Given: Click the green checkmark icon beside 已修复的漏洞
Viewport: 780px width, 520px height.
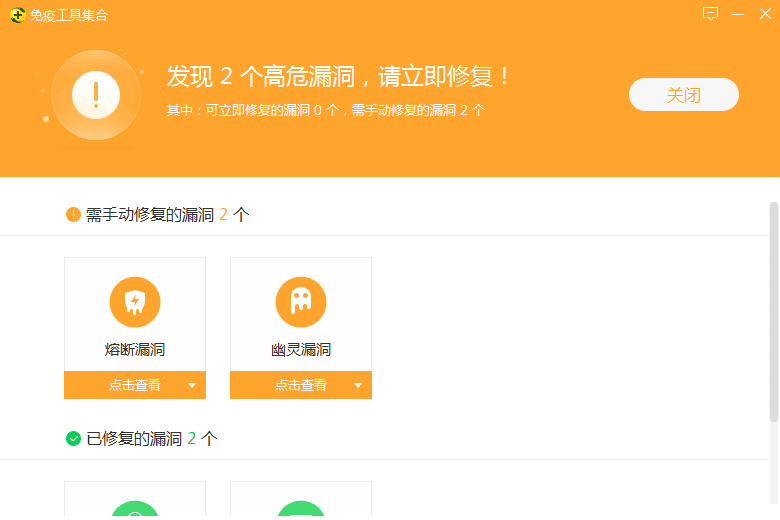Looking at the screenshot, I should [x=73, y=438].
